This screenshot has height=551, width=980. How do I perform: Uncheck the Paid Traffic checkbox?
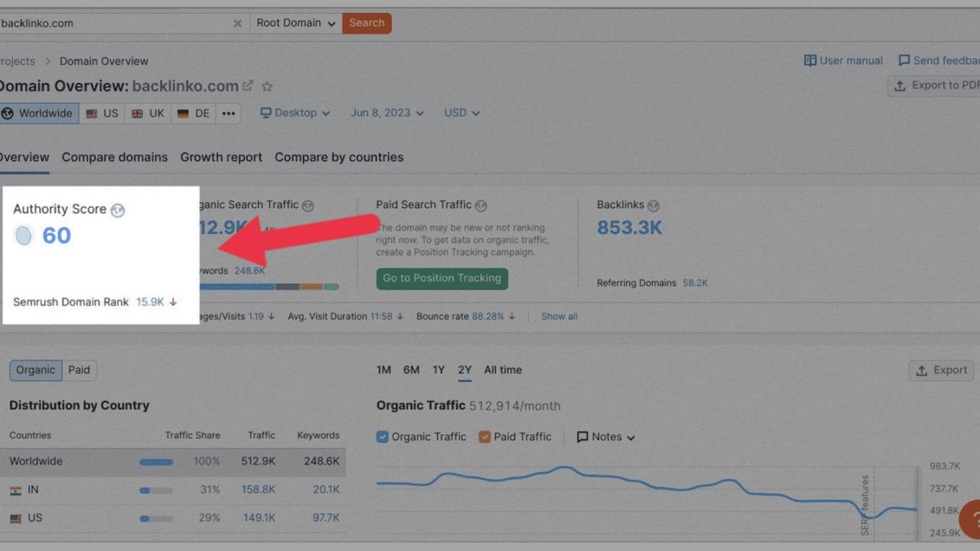point(485,437)
